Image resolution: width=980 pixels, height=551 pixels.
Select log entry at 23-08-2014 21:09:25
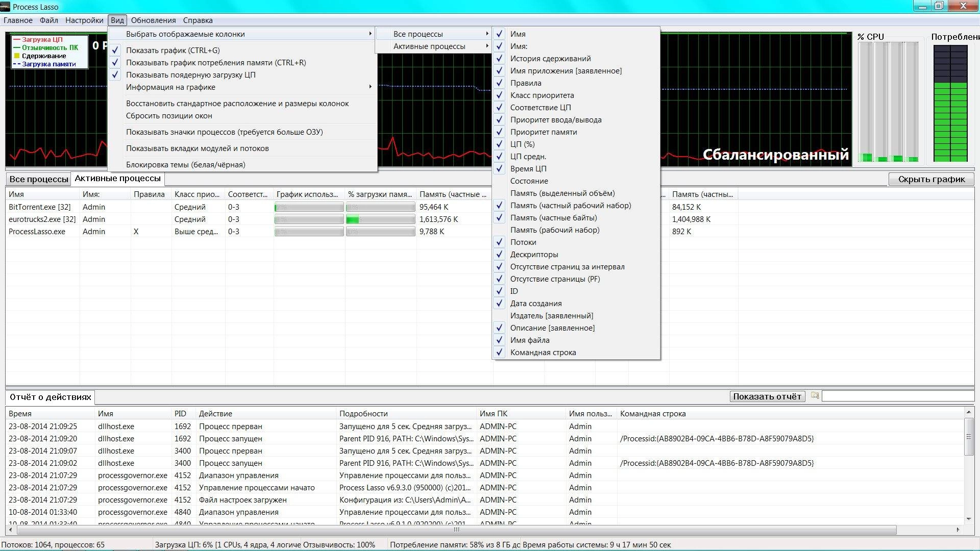click(485, 427)
